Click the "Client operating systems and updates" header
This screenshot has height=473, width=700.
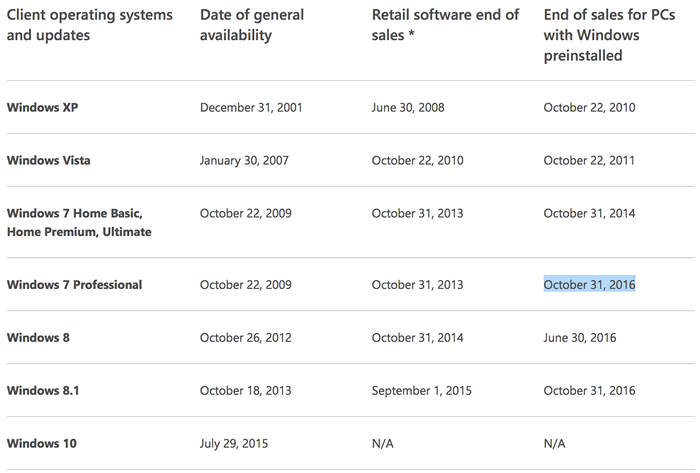click(89, 25)
